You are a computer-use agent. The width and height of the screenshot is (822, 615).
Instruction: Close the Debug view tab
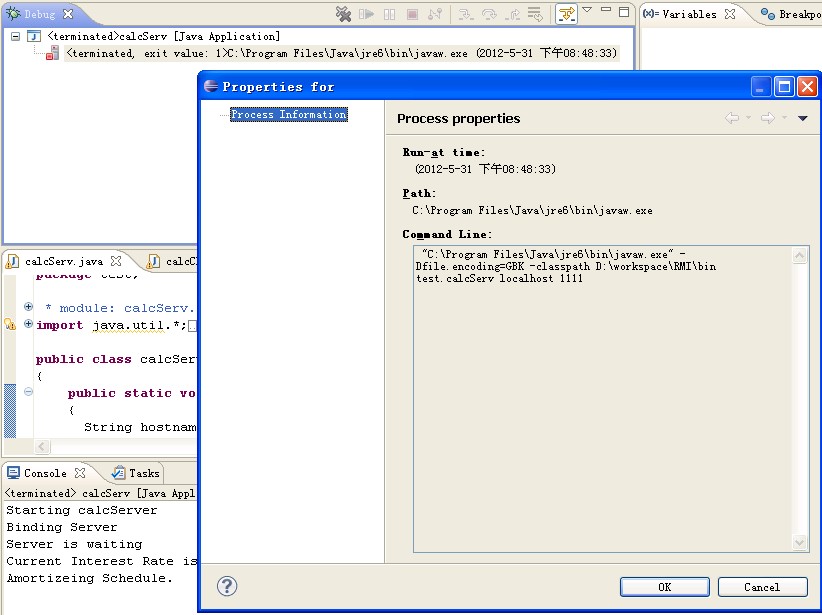[x=68, y=14]
